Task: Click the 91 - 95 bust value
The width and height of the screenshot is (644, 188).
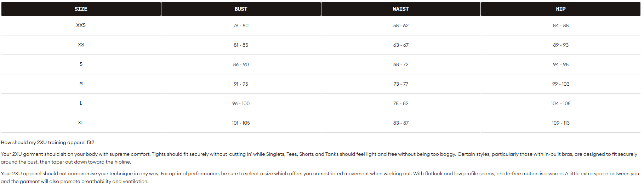Action: click(241, 84)
